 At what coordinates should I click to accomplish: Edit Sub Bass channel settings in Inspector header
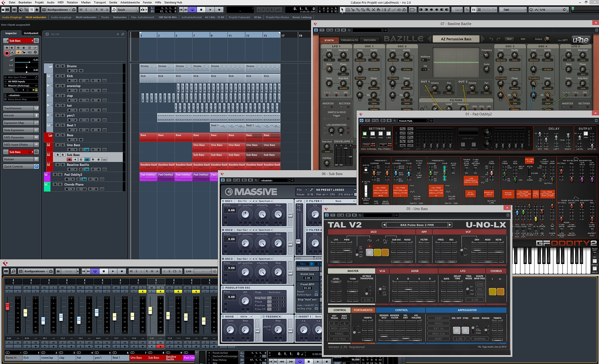tap(36, 41)
